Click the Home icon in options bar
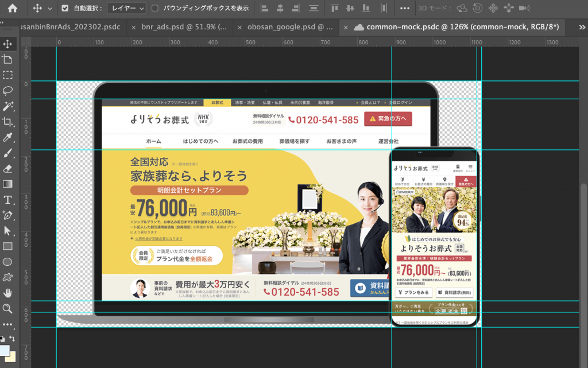The image size is (588, 368). pyautogui.click(x=12, y=8)
